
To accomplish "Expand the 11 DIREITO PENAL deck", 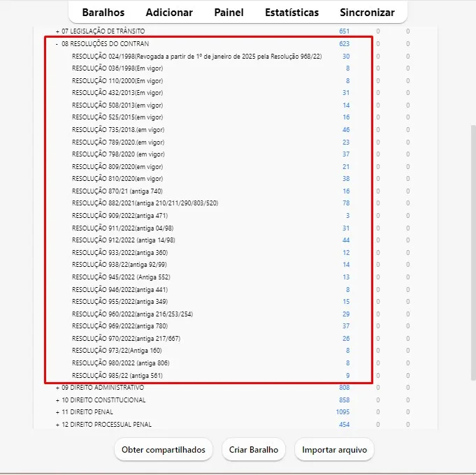I will tap(57, 412).
